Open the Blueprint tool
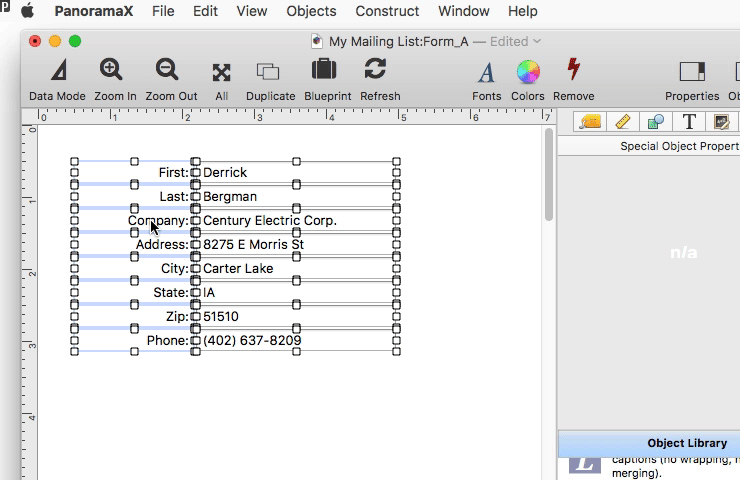The height and width of the screenshot is (480, 740). click(328, 80)
